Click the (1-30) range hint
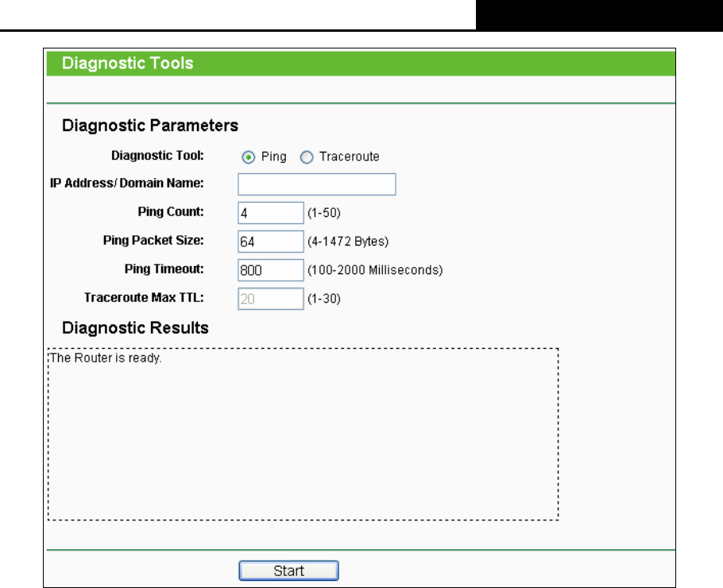 pyautogui.click(x=323, y=299)
